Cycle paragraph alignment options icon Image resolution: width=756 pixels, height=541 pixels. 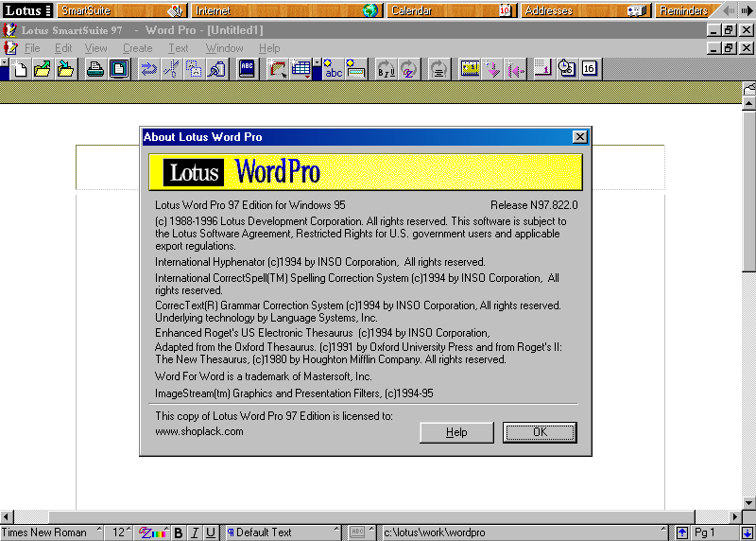(x=438, y=69)
